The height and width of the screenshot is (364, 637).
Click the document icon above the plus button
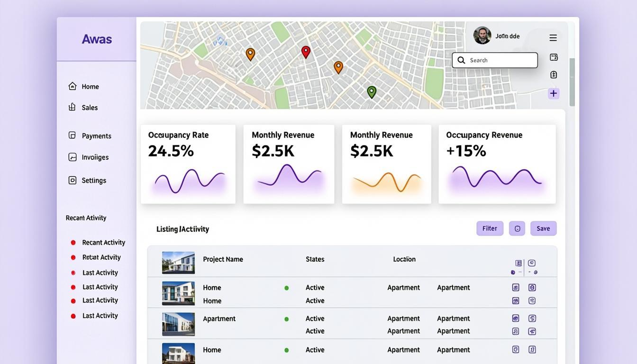[x=554, y=75]
